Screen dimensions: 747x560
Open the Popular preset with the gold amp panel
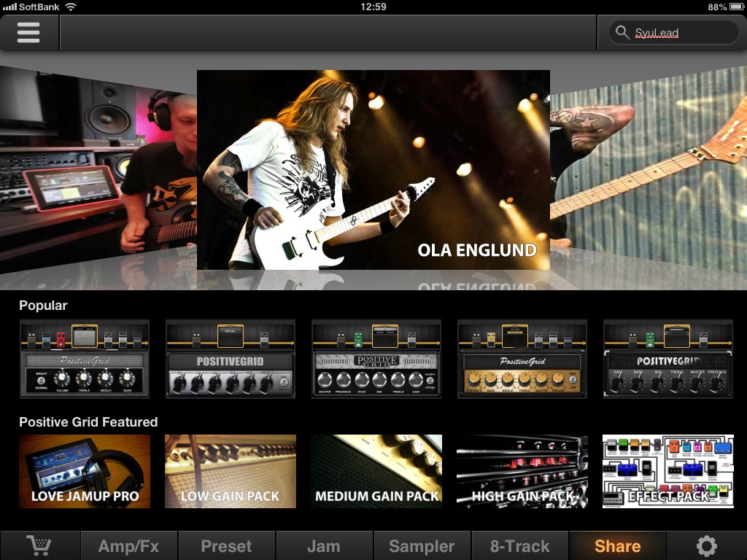coord(522,359)
